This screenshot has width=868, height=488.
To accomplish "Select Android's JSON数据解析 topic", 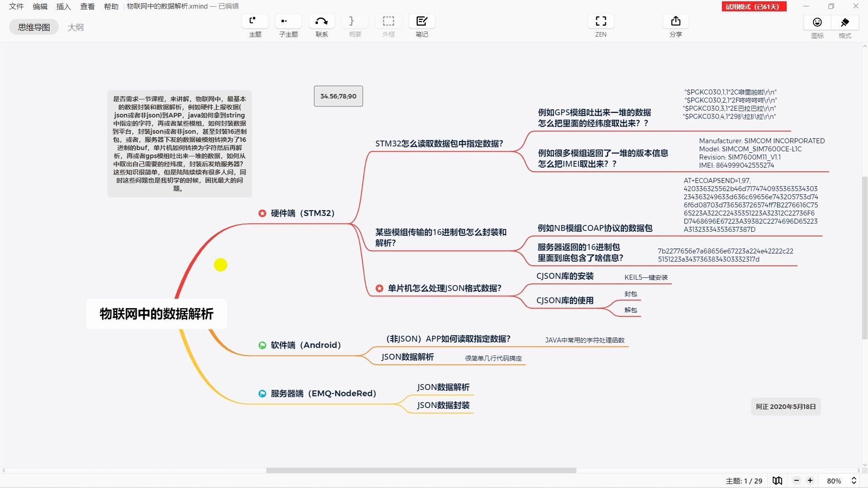I will 407,357.
